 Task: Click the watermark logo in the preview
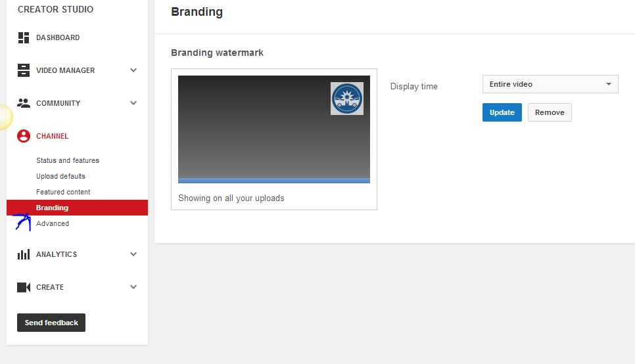pos(346,99)
